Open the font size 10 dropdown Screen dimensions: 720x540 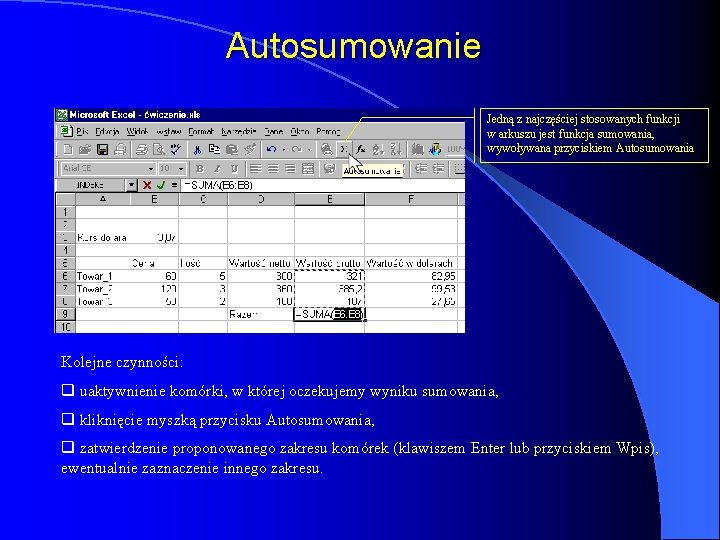click(181, 169)
